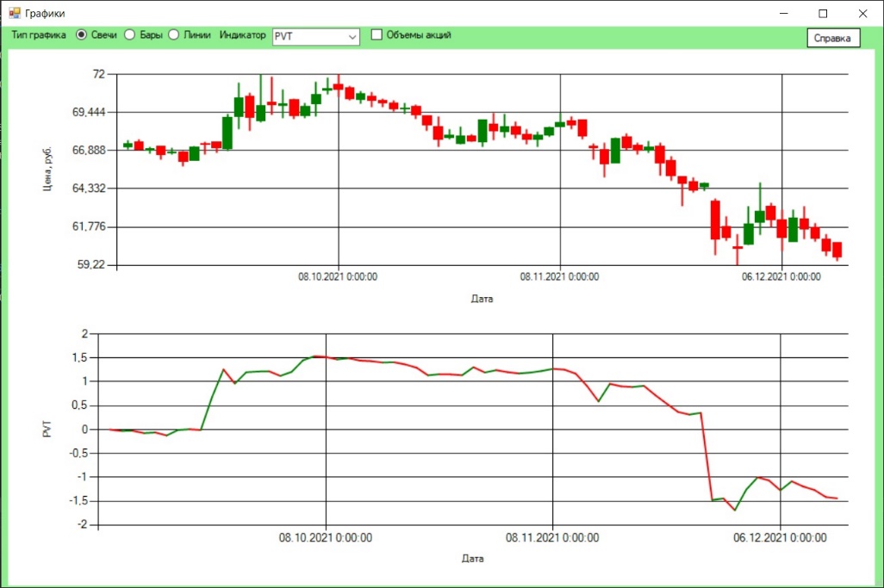Select the Линии chart type radio button
This screenshot has width=884, height=588.
[x=174, y=35]
